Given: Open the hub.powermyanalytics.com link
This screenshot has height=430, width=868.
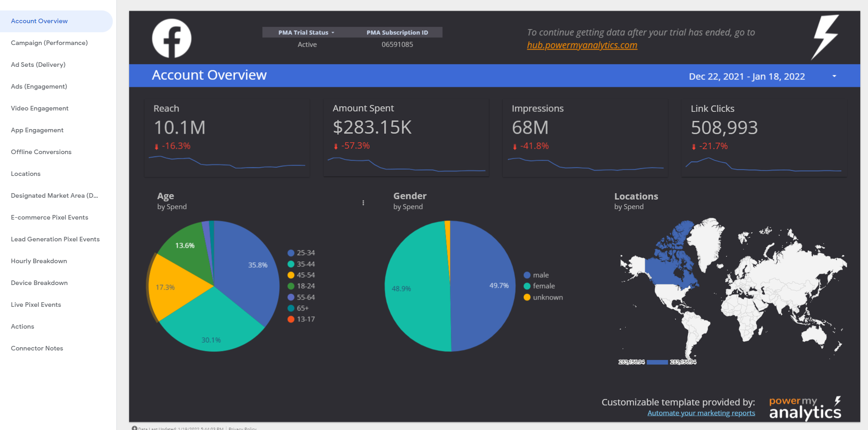Looking at the screenshot, I should [582, 45].
